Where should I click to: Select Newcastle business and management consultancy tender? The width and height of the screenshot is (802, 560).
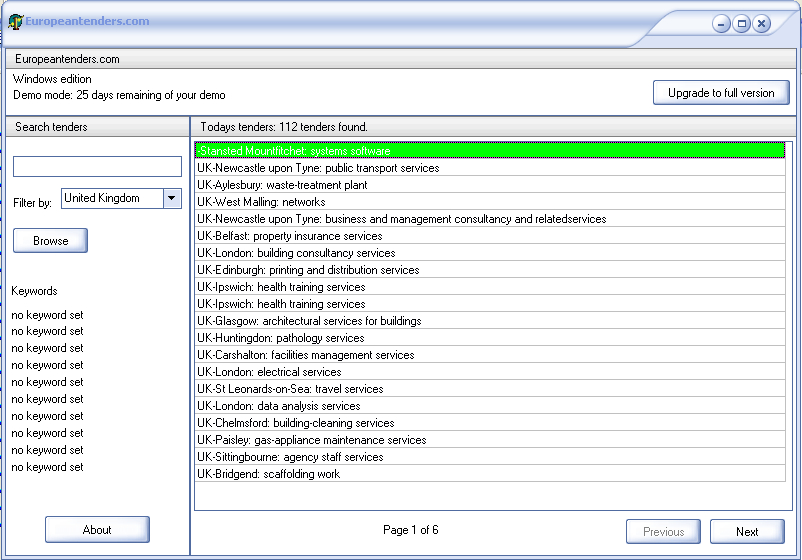point(490,218)
